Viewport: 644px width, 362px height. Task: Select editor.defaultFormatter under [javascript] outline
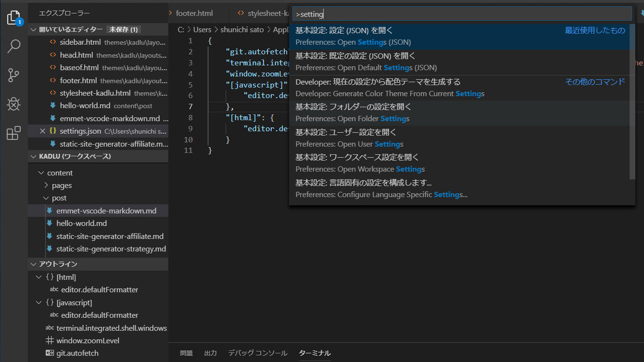pyautogui.click(x=98, y=315)
